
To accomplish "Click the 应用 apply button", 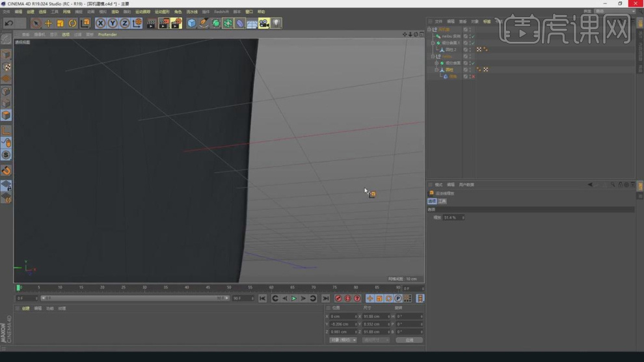I will click(409, 340).
